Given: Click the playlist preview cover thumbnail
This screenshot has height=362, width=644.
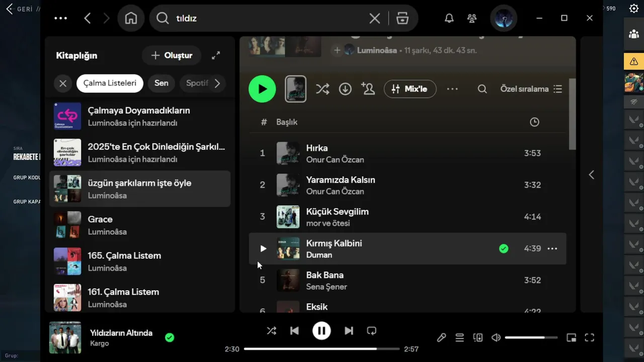Looking at the screenshot, I should point(295,89).
